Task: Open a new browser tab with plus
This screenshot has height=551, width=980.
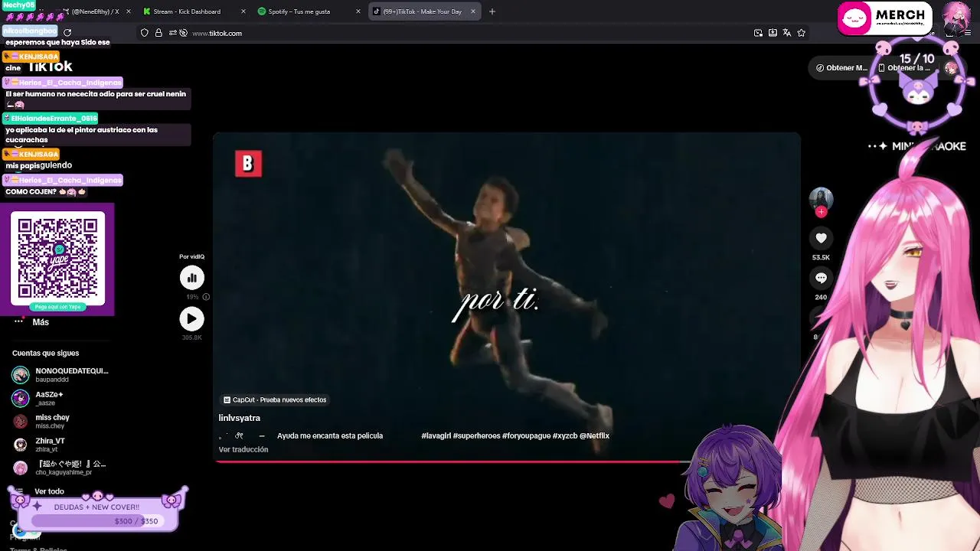Action: 492,11
